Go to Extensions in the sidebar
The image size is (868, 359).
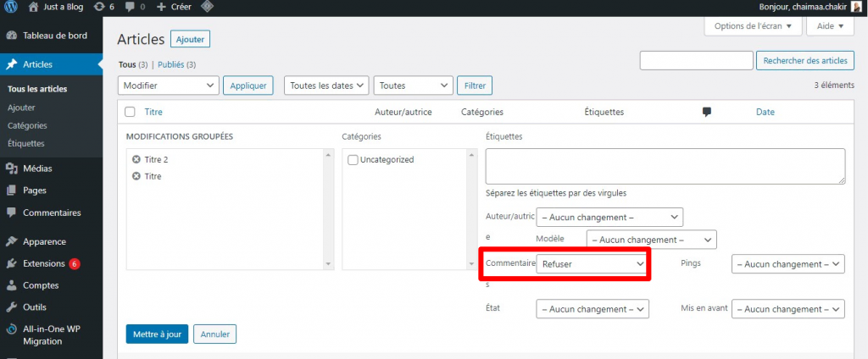(x=44, y=263)
